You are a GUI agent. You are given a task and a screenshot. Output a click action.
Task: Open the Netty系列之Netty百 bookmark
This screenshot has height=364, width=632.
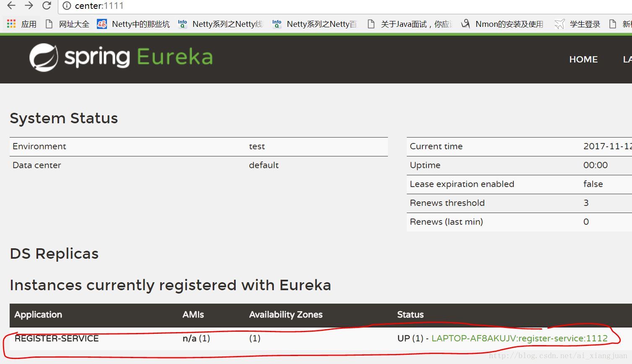point(315,24)
